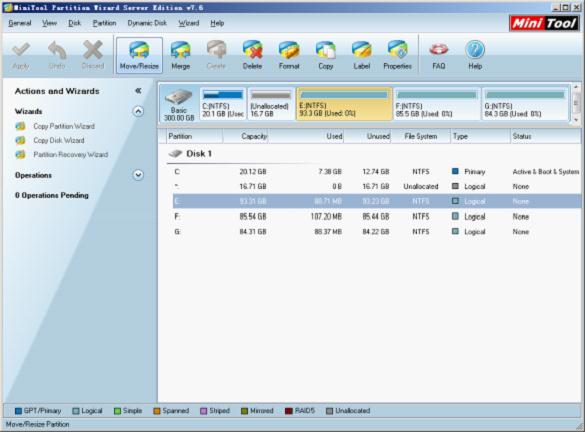Click 'Active & Boot & System' status cell
The height and width of the screenshot is (432, 585).
[546, 172]
